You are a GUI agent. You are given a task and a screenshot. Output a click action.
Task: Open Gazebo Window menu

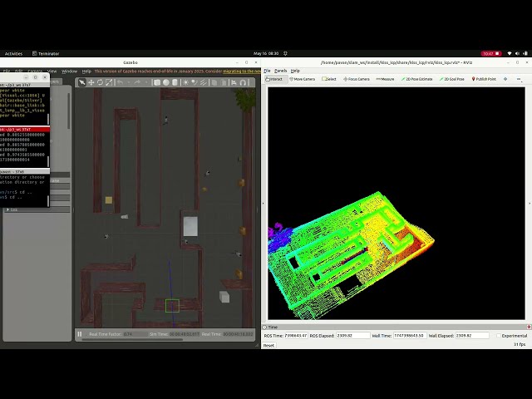69,71
